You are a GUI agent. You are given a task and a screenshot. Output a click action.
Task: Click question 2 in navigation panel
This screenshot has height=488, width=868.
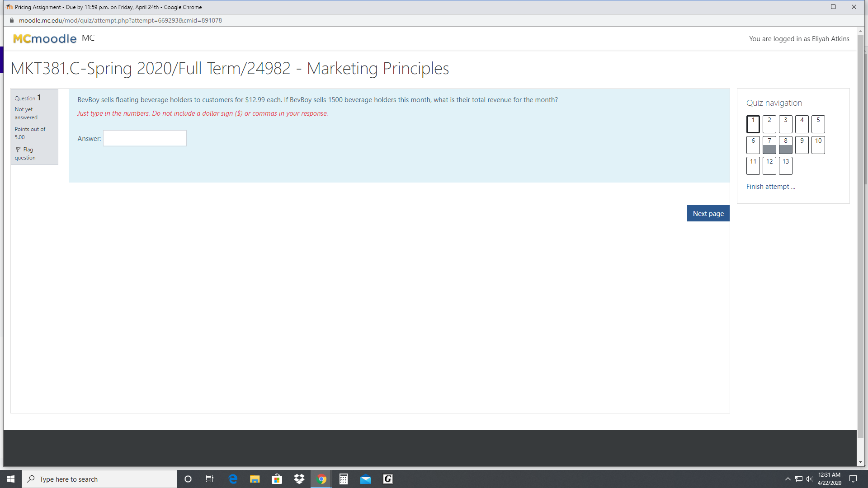pos(769,123)
